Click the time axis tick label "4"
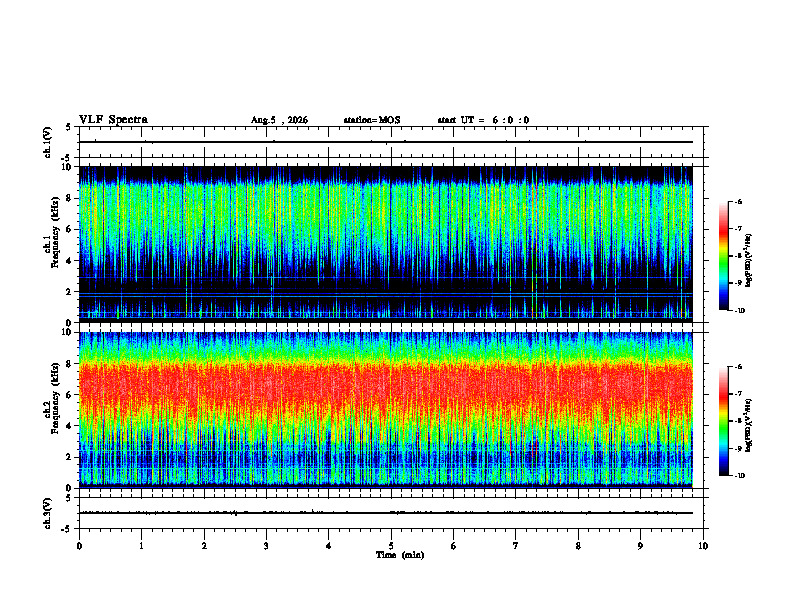The height and width of the screenshot is (612, 792). point(329,546)
